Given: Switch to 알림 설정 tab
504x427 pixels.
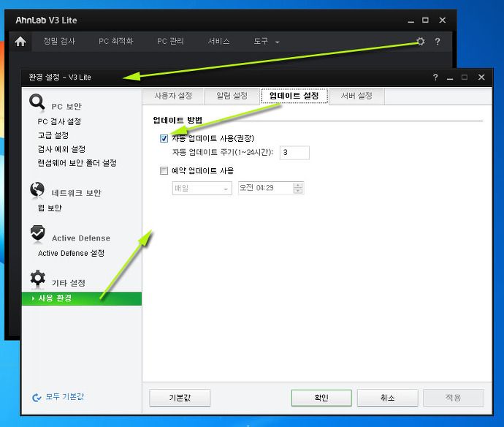Looking at the screenshot, I should [x=232, y=96].
